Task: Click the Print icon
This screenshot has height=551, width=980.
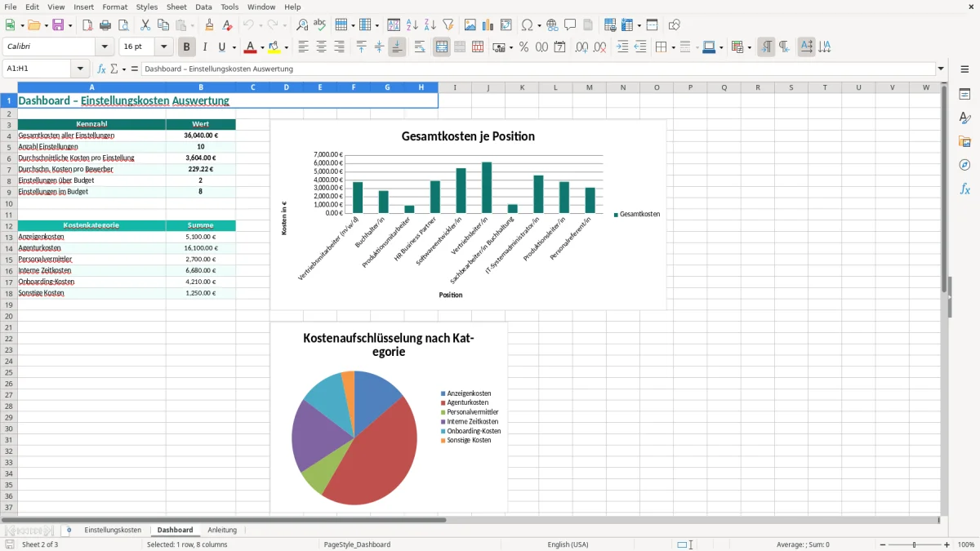Action: pyautogui.click(x=105, y=25)
